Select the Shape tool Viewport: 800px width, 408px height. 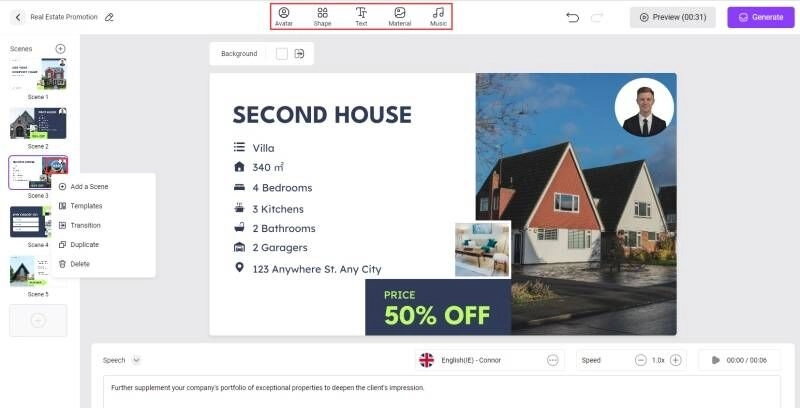coord(322,16)
